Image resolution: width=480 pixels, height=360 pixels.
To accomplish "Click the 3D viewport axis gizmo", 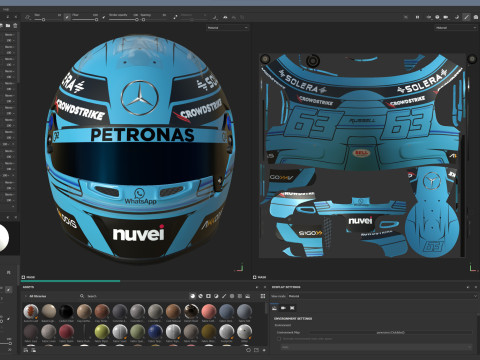I will point(239,268).
